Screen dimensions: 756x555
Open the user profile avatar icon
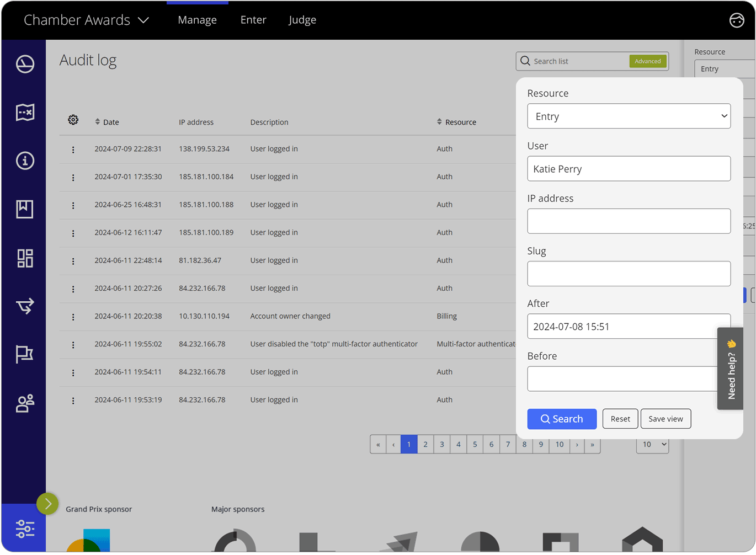(x=737, y=20)
